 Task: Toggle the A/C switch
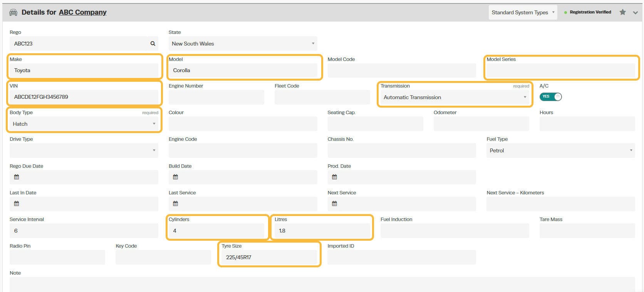(x=551, y=97)
